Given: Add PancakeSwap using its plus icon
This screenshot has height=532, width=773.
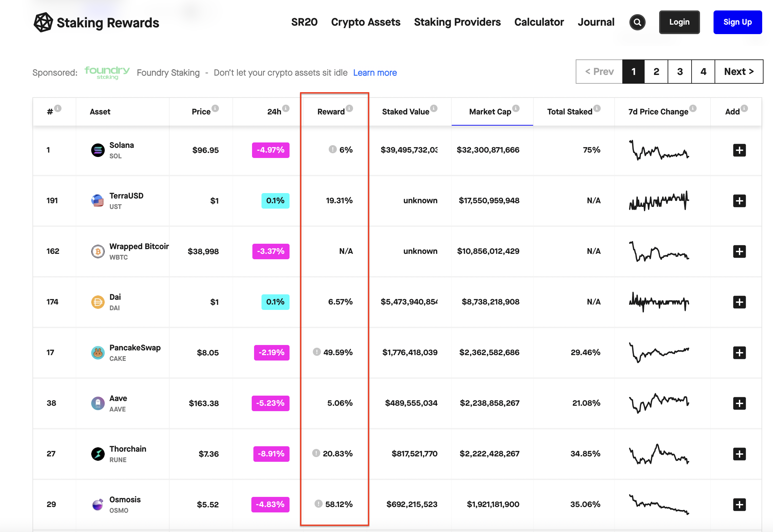Looking at the screenshot, I should tap(739, 353).
